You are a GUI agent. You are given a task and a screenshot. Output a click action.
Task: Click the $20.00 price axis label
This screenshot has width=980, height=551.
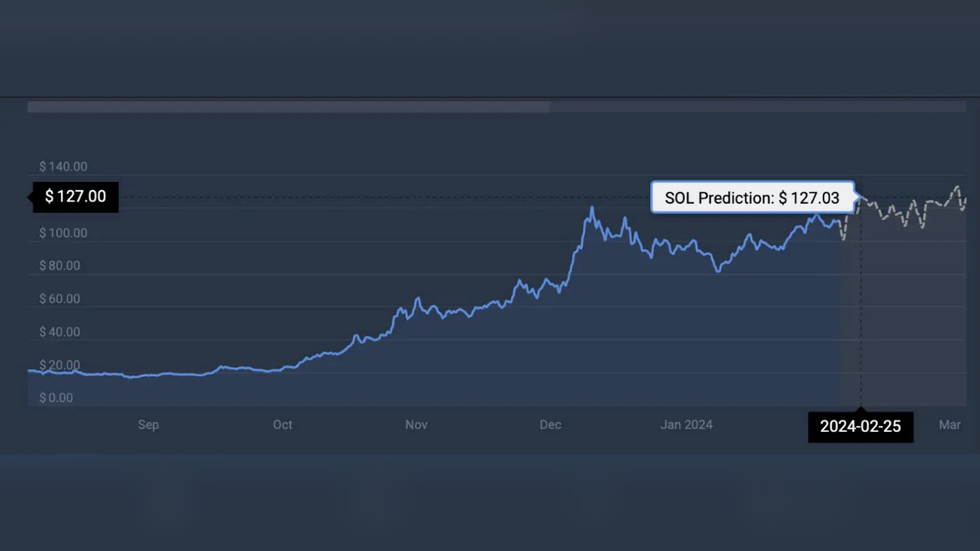60,365
